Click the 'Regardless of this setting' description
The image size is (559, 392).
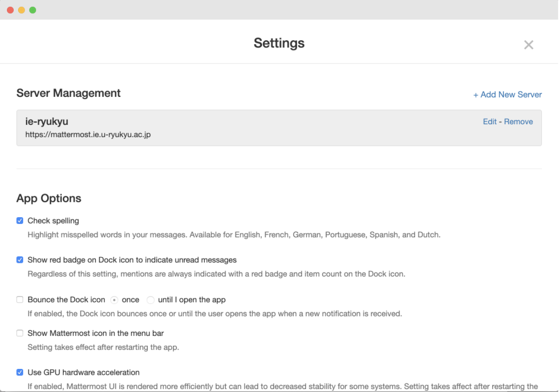point(217,274)
